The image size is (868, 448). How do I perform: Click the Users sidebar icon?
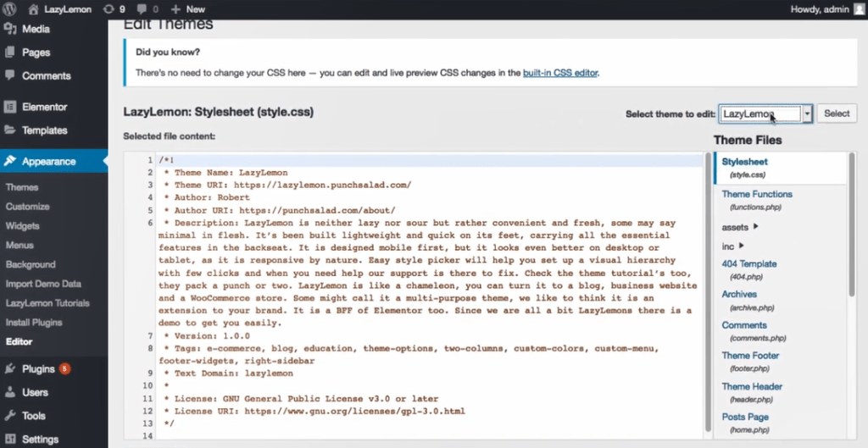click(10, 392)
